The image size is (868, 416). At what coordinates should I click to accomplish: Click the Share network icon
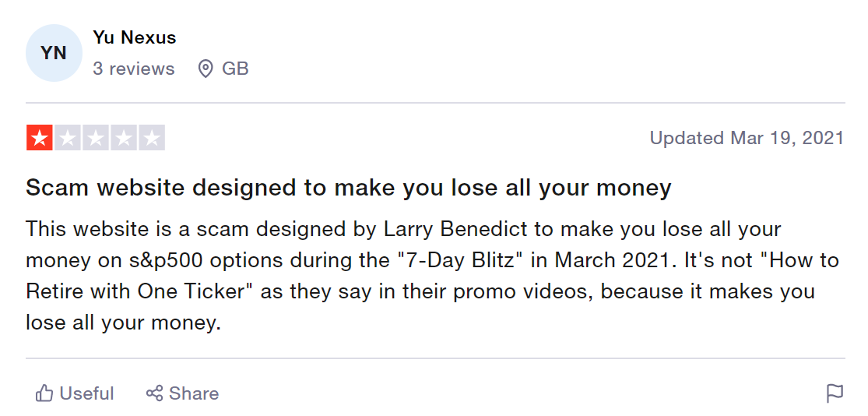[x=154, y=393]
